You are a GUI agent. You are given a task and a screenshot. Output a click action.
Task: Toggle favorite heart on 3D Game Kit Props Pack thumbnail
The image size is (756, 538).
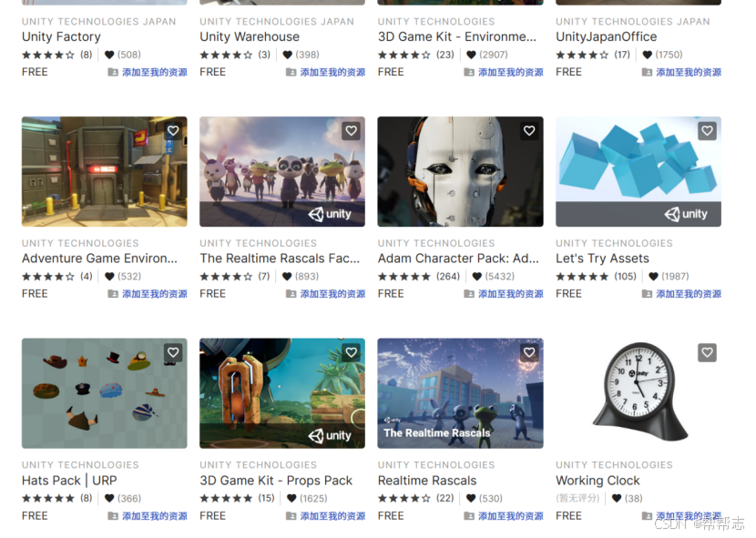(351, 352)
